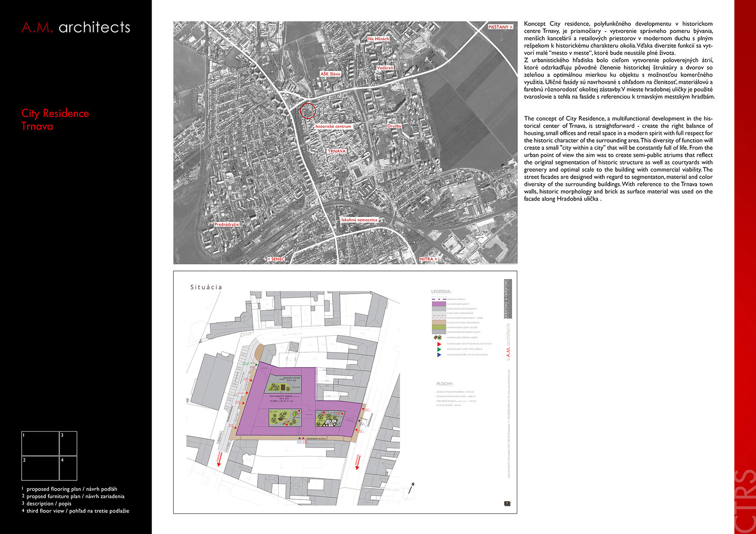Click the blue triangle legend icon

(x=439, y=355)
